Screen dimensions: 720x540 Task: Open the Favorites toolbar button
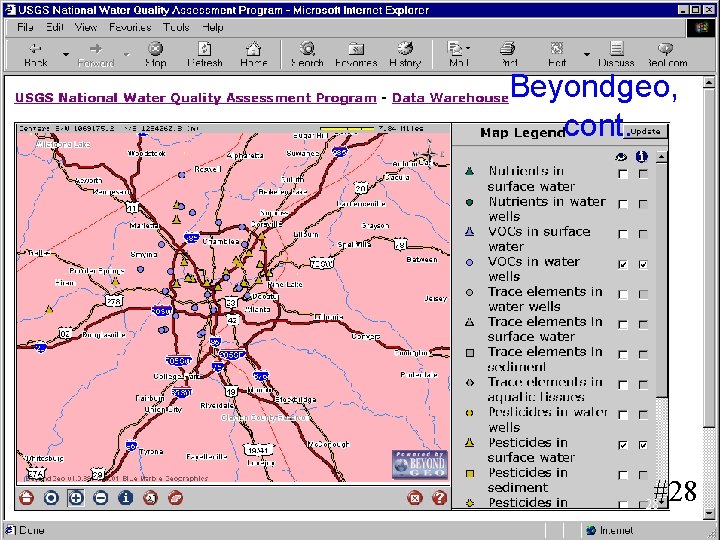pos(356,55)
